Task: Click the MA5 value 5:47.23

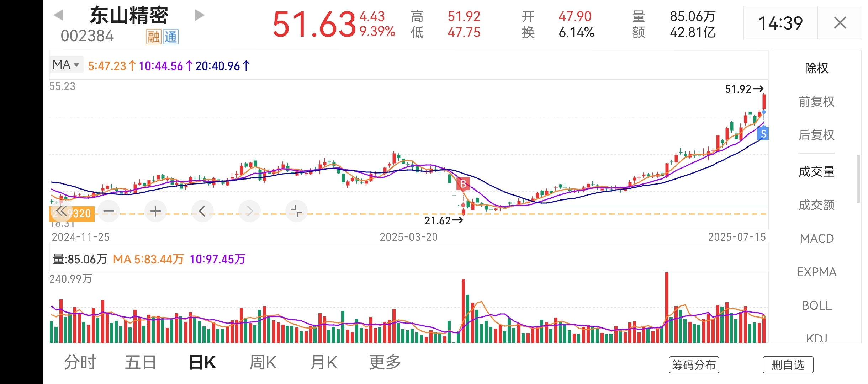Action: (x=112, y=66)
